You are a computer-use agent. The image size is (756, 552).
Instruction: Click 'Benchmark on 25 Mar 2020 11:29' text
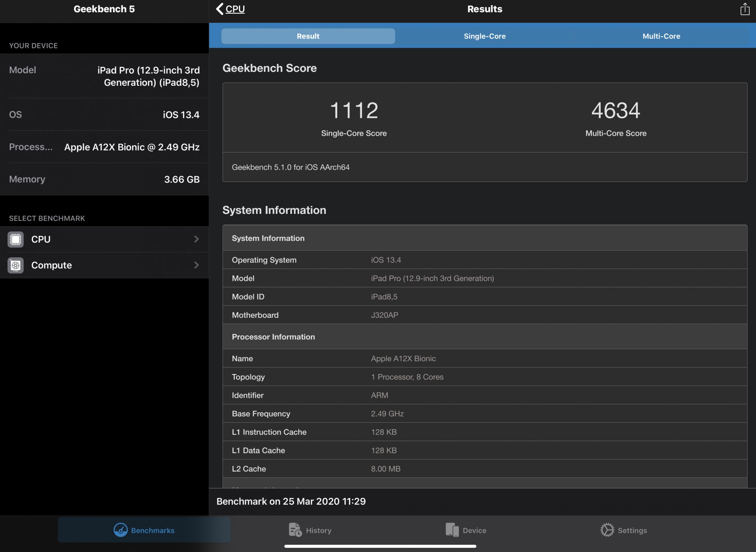click(x=291, y=501)
